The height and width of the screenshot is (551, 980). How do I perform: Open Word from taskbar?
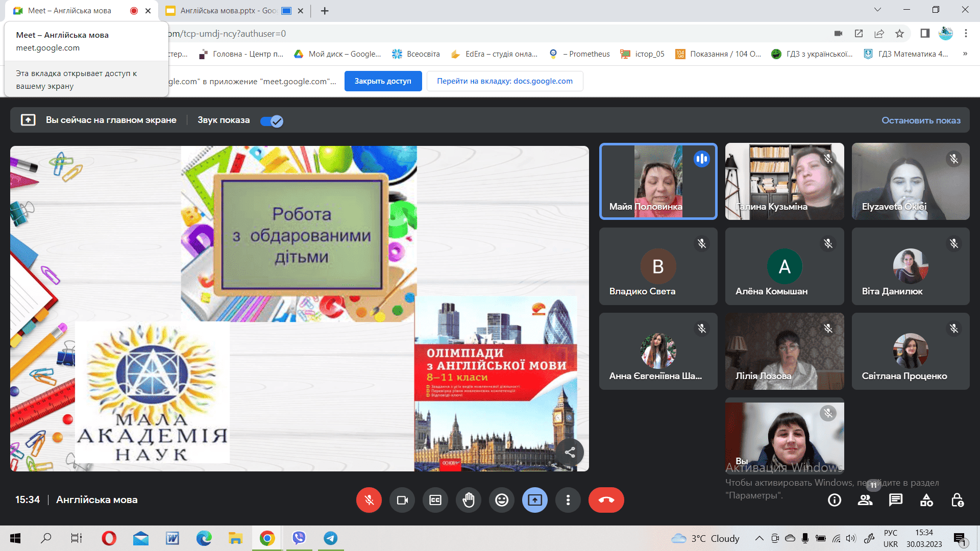tap(172, 538)
